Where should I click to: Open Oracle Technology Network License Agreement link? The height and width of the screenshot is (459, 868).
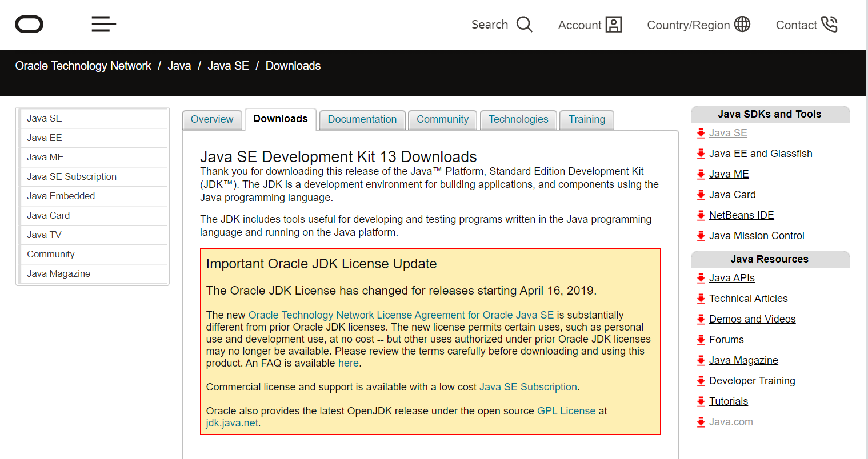coord(401,315)
